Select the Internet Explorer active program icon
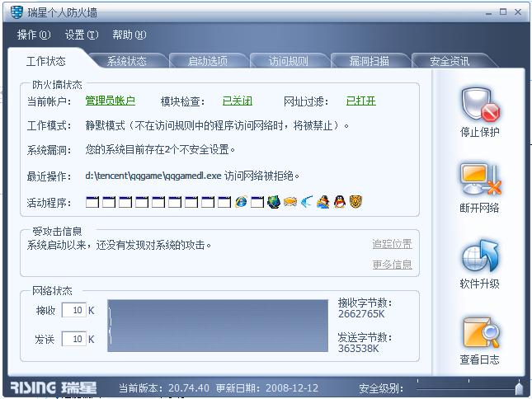 pyautogui.click(x=241, y=202)
